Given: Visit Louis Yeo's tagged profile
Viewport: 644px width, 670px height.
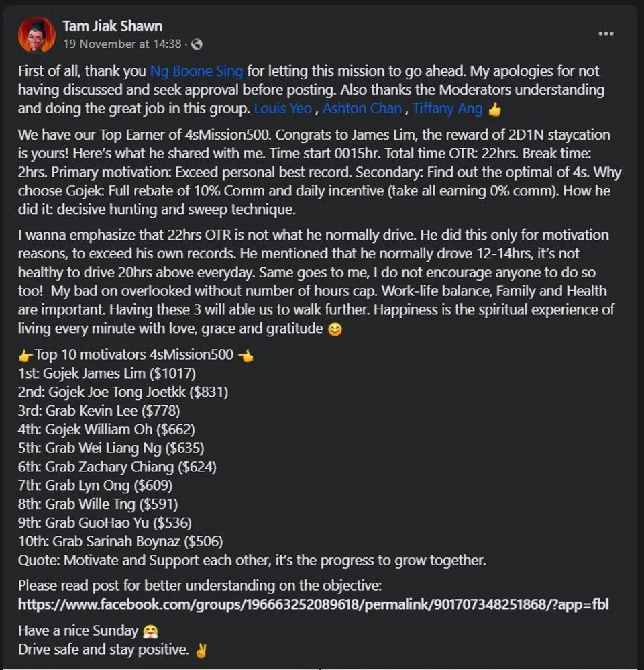Looking at the screenshot, I should (x=282, y=109).
